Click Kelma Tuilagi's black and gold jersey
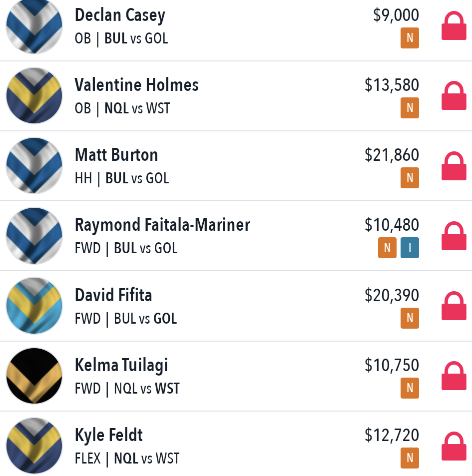This screenshot has height=476, width=472. (34, 376)
